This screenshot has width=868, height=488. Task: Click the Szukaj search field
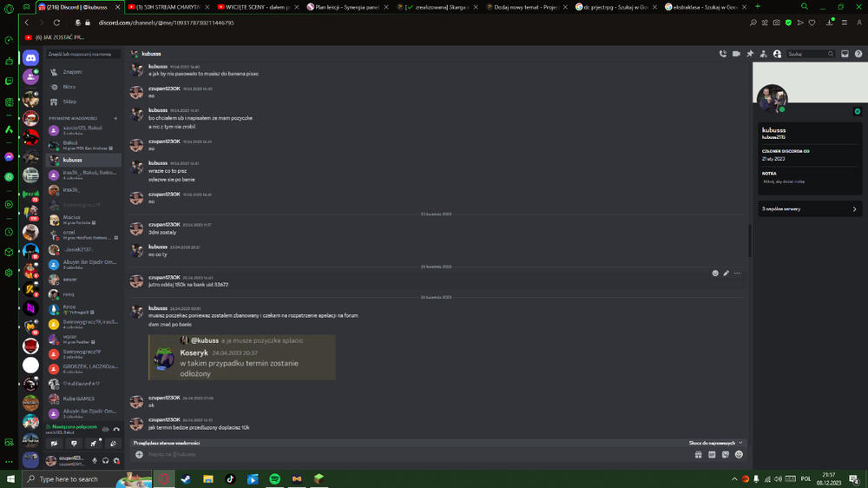point(811,54)
